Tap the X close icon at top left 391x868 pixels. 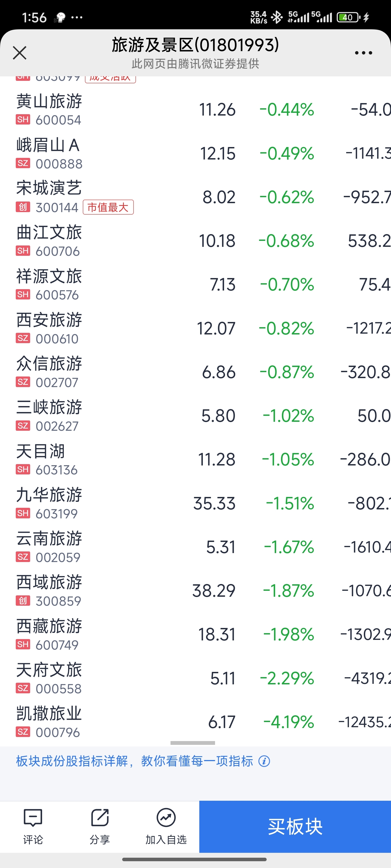(20, 53)
